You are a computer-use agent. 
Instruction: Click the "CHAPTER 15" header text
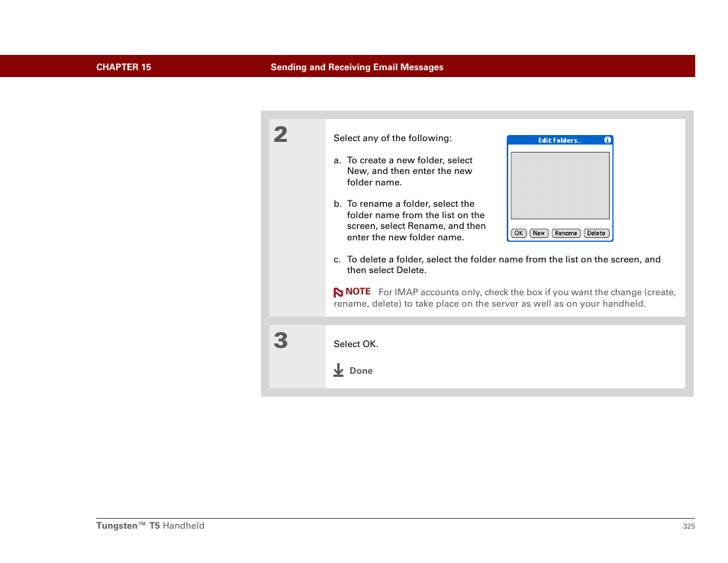pos(124,67)
